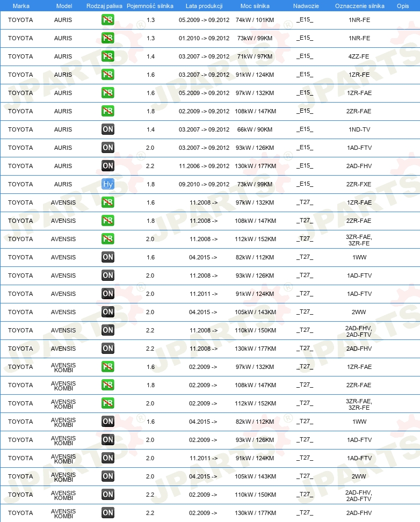Click the date cell 09.2010 -> 09.2012
This screenshot has width=420, height=522.
coord(204,184)
